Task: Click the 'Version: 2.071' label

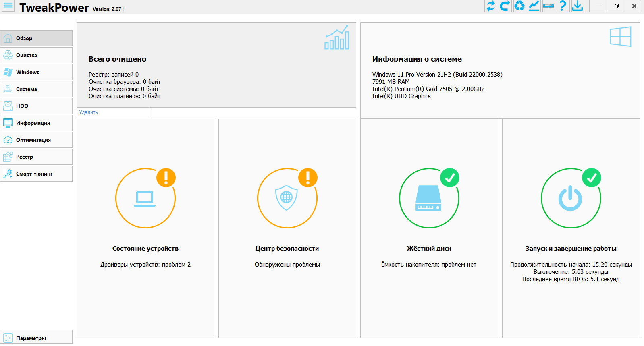Action: click(108, 9)
